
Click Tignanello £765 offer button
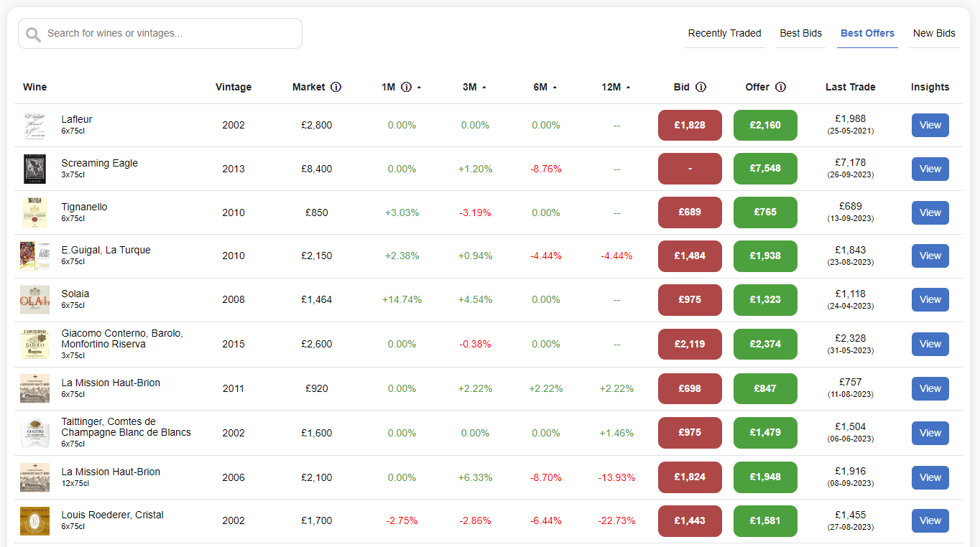pos(765,212)
